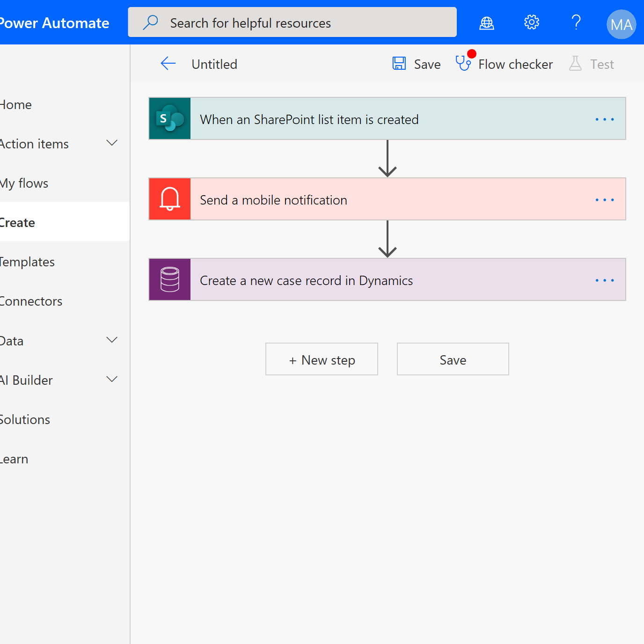Open the mobile notification step ellipsis menu
This screenshot has height=644, width=644.
[x=605, y=200]
